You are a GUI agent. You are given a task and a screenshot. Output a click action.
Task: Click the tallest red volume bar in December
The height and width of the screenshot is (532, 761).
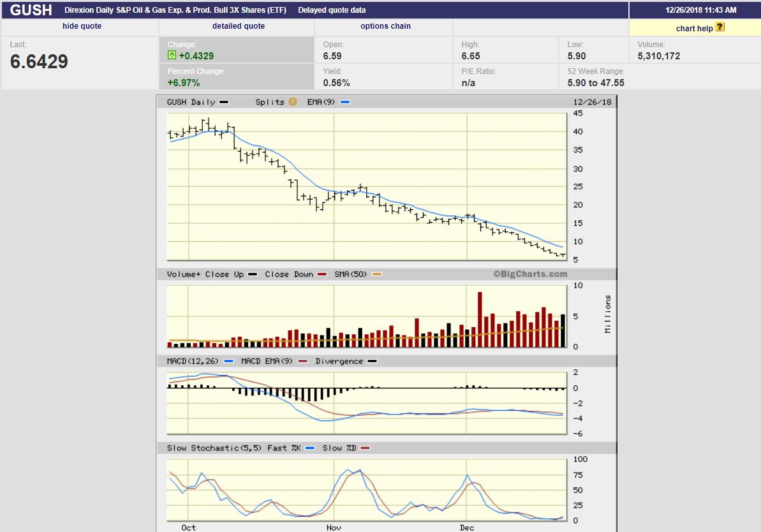click(x=480, y=320)
